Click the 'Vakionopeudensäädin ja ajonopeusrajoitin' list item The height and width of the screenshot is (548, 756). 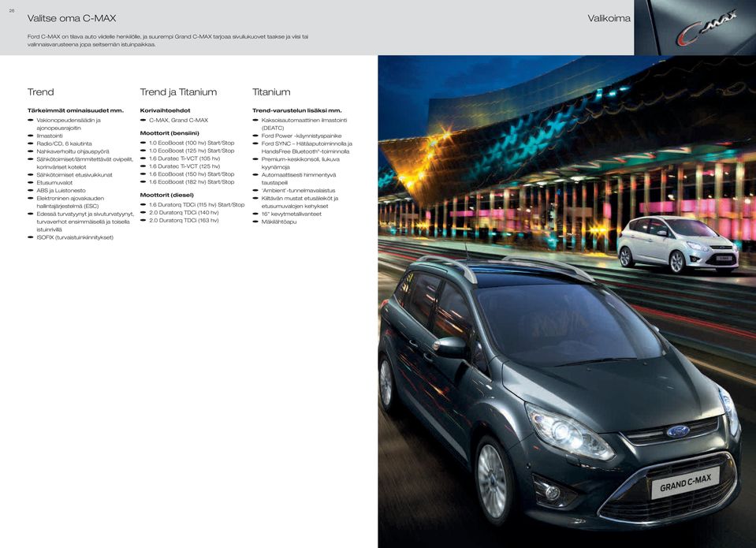click(69, 124)
